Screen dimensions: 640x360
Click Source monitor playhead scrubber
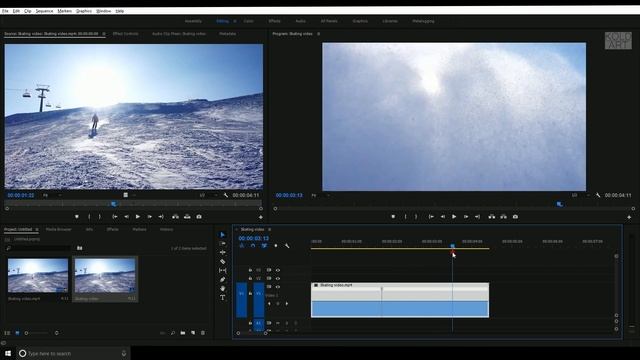(x=114, y=204)
